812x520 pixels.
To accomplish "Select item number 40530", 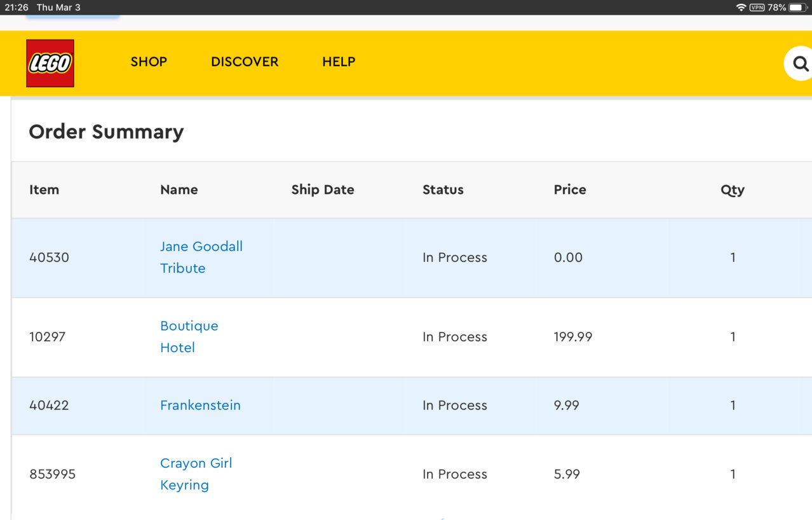I will click(49, 257).
